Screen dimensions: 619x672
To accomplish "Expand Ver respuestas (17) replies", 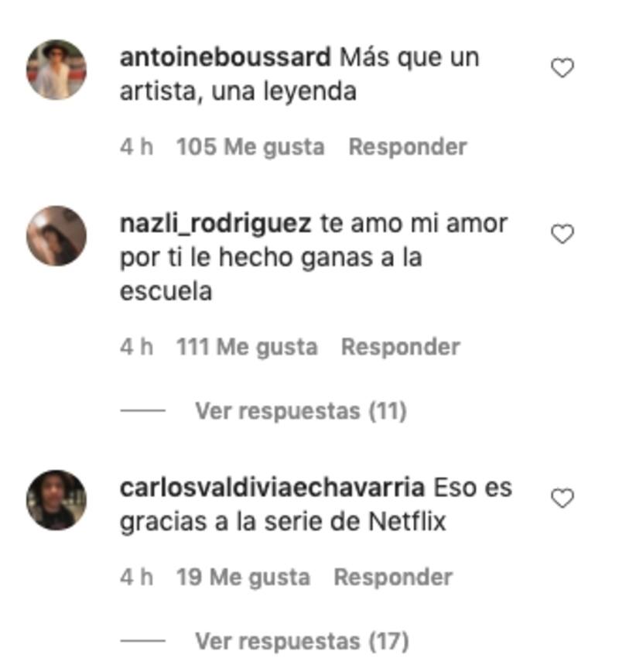I will coord(302,642).
